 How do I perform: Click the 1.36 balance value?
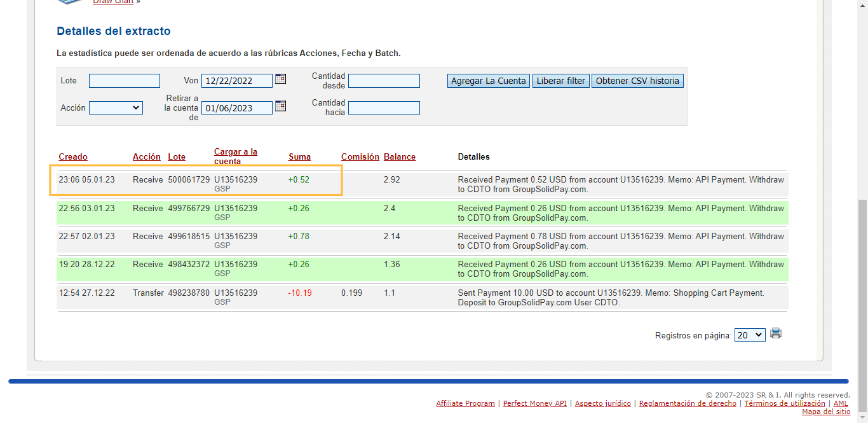(392, 264)
